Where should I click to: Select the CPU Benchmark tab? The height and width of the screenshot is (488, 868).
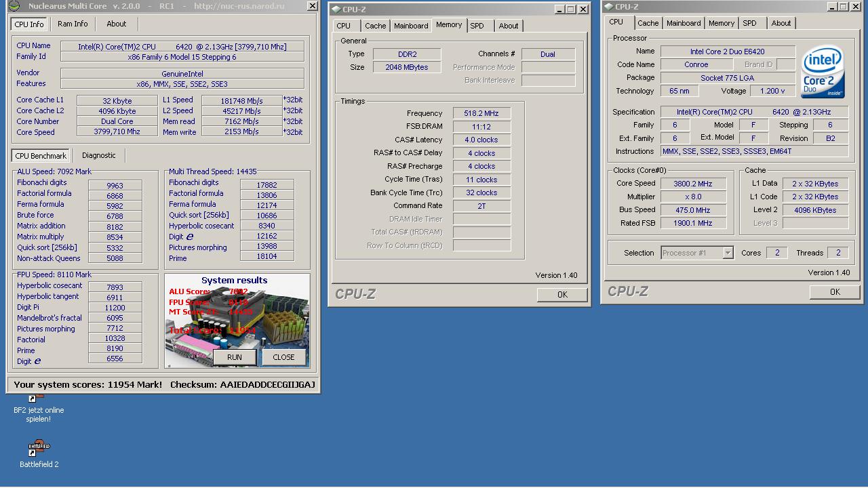pos(41,155)
